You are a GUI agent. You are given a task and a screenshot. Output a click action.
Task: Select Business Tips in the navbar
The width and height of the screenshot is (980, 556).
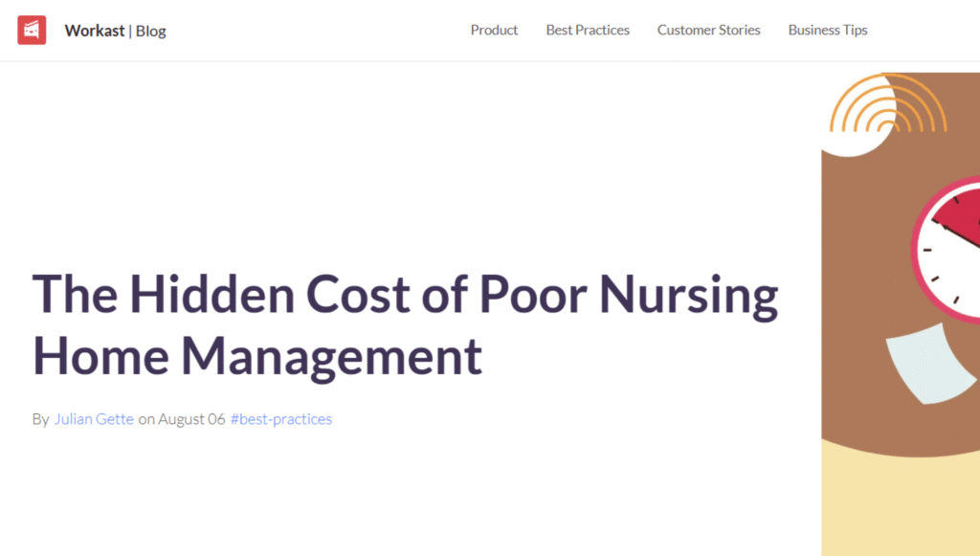coord(828,30)
